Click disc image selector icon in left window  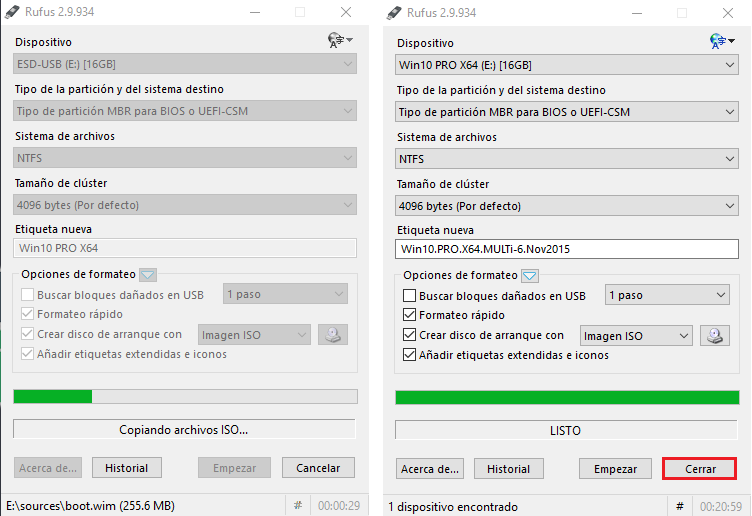333,335
